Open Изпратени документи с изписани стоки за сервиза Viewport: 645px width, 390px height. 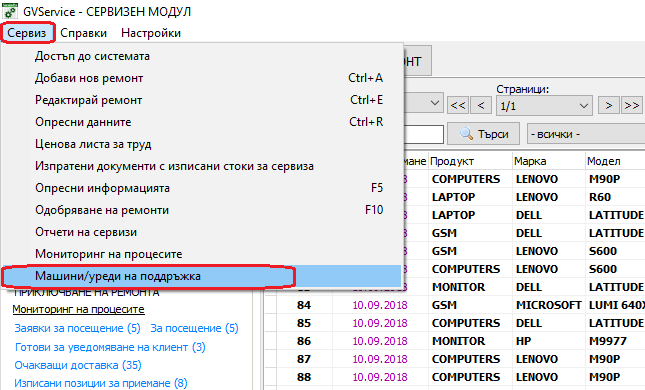202,166
